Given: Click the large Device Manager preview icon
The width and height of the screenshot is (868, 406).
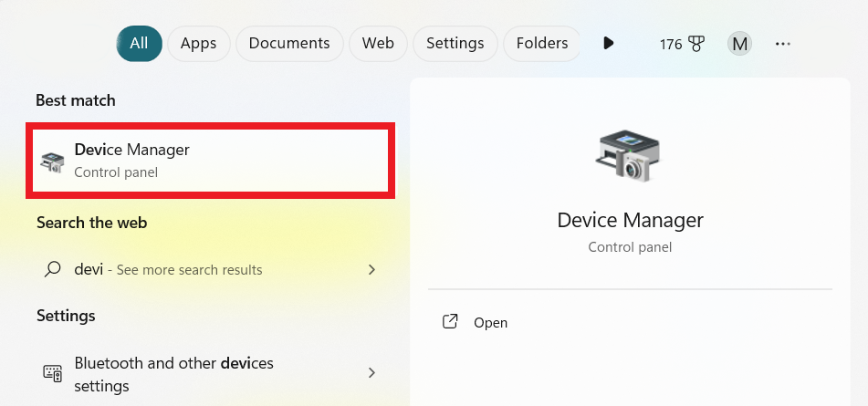Looking at the screenshot, I should click(629, 155).
